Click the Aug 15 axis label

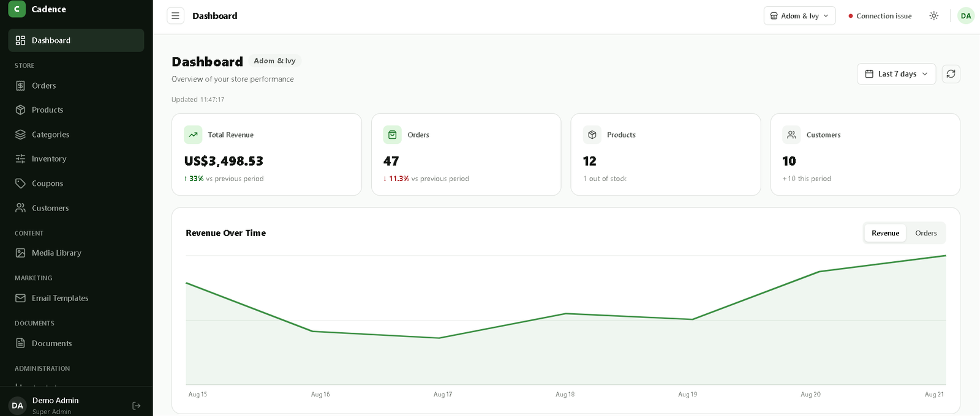[197, 395]
